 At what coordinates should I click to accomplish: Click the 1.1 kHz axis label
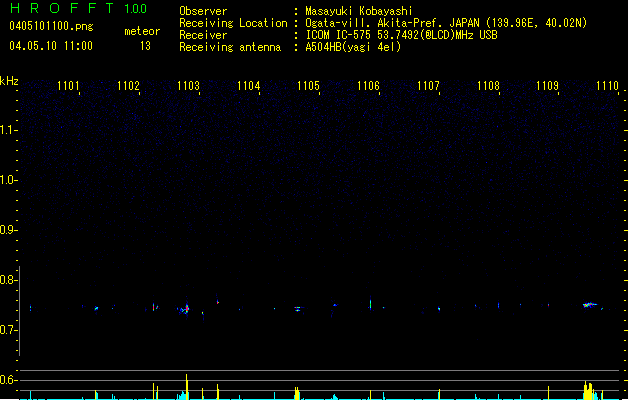7,130
